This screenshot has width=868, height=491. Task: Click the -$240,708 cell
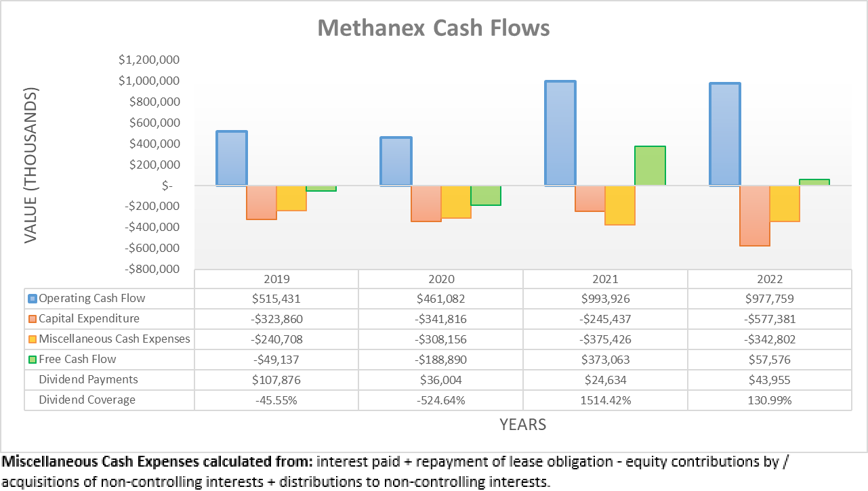[x=276, y=339]
